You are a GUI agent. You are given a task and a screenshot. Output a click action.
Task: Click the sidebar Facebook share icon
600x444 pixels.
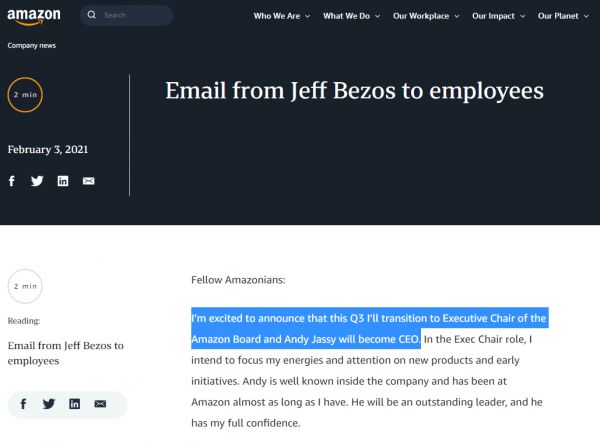pyautogui.click(x=23, y=404)
